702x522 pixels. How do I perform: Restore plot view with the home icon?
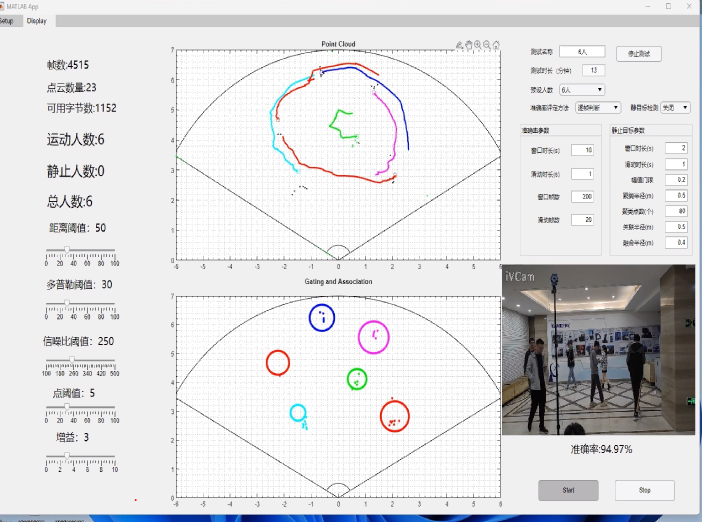pyautogui.click(x=496, y=45)
